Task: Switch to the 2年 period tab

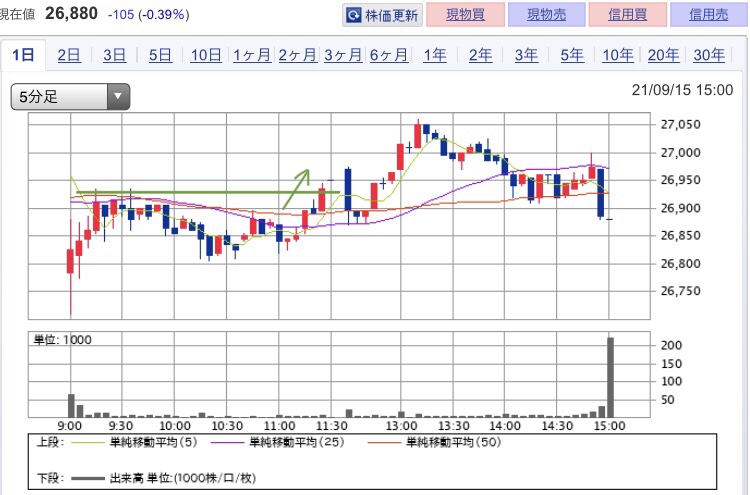Action: point(480,55)
